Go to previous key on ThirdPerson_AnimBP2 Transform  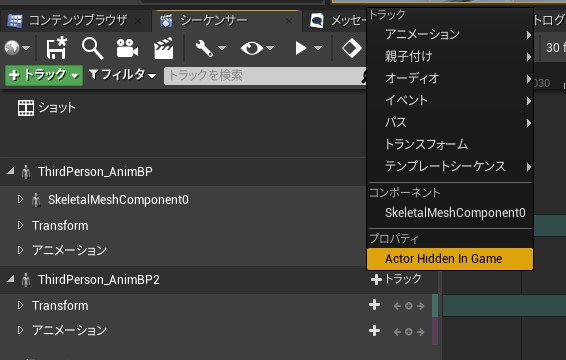tap(397, 306)
